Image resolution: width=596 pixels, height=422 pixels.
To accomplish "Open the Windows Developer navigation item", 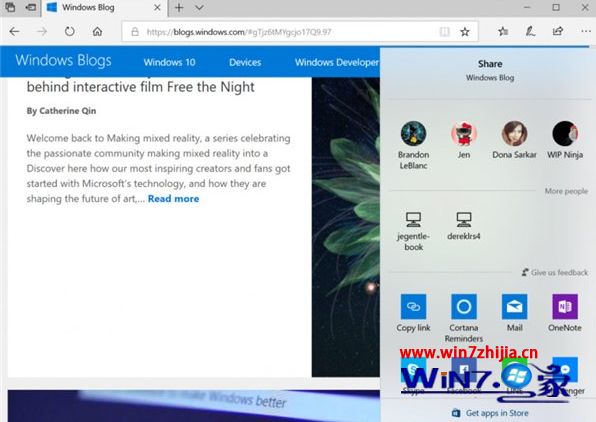I will click(x=337, y=62).
